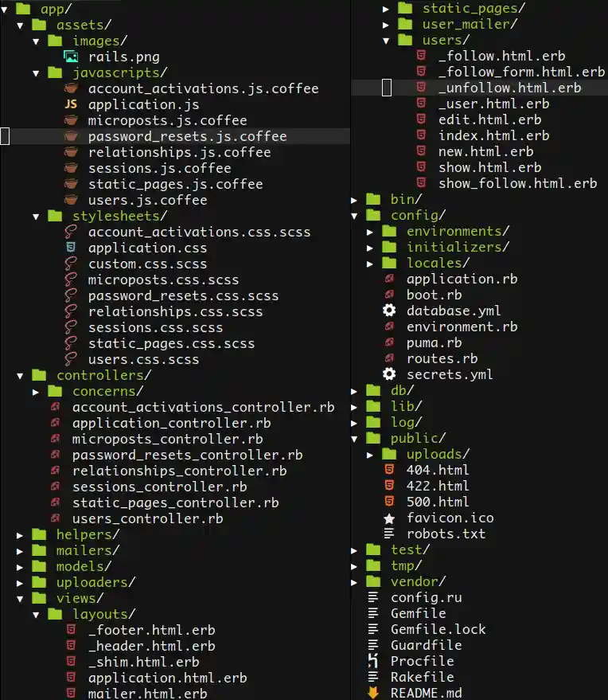Click the HTML5 icon beside 404.html

pos(389,470)
